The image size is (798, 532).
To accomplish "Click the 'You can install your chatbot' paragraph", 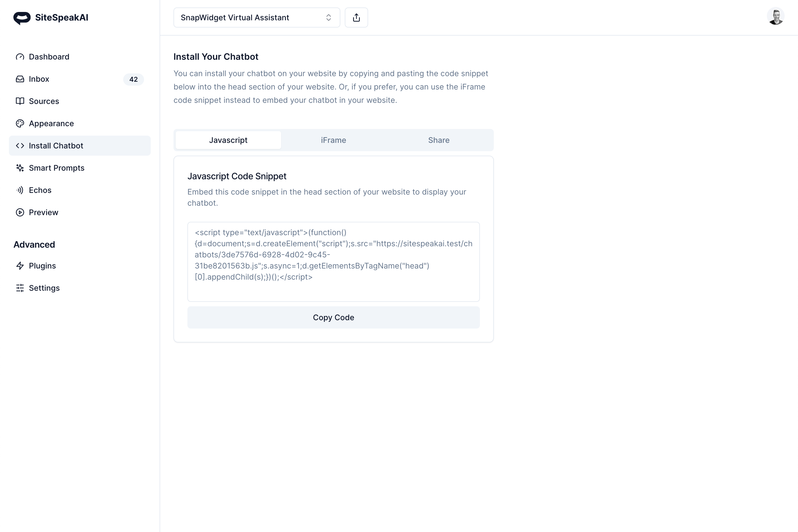I will [331, 87].
